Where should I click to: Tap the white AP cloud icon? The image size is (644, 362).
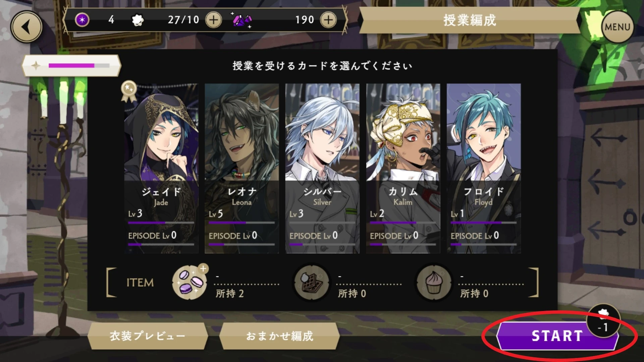click(x=138, y=20)
